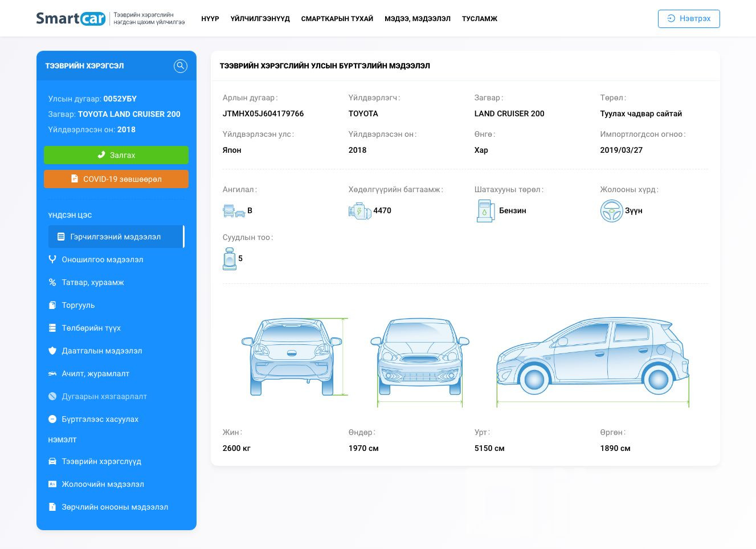The height and width of the screenshot is (549, 756).
Task: Click the Нэвтрэх login button
Action: point(689,18)
